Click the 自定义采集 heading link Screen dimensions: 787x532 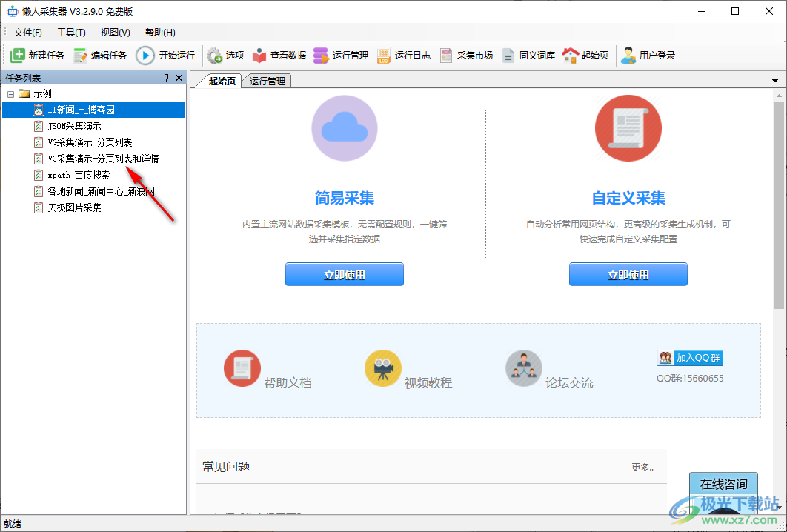(x=628, y=199)
